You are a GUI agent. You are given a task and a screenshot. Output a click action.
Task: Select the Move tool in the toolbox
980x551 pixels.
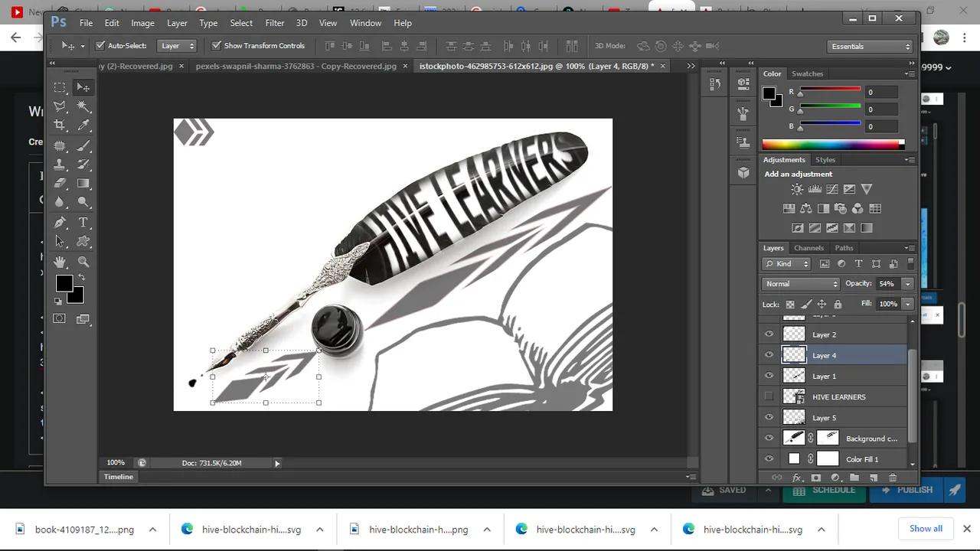(x=83, y=87)
